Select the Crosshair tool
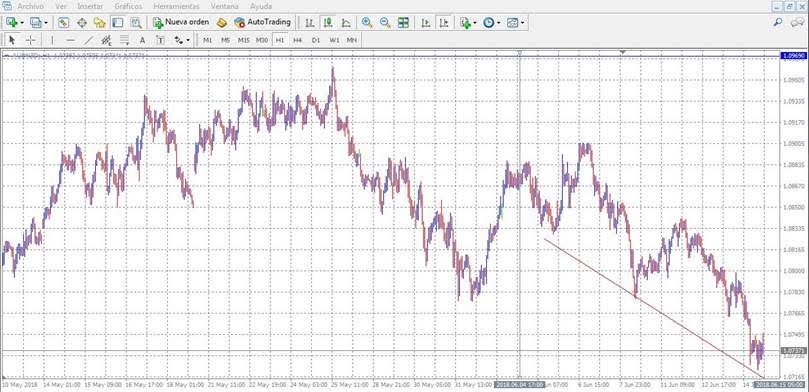The width and height of the screenshot is (809, 392). coord(30,40)
